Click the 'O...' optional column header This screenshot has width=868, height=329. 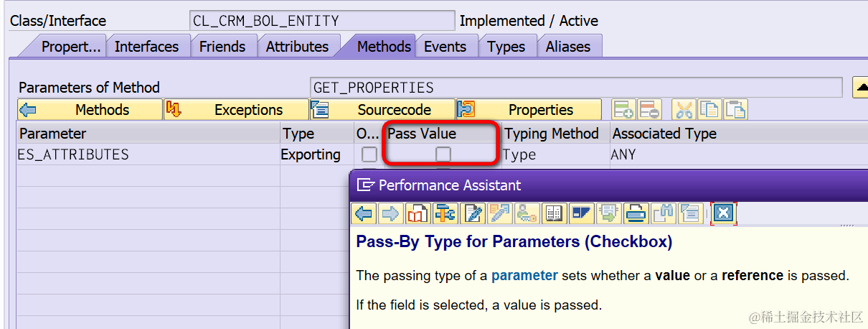pos(369,134)
